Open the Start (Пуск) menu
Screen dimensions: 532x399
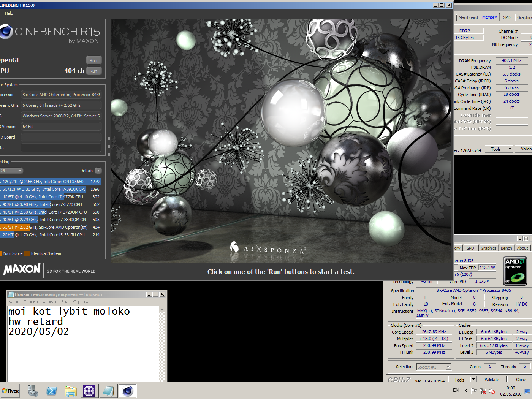(10, 391)
